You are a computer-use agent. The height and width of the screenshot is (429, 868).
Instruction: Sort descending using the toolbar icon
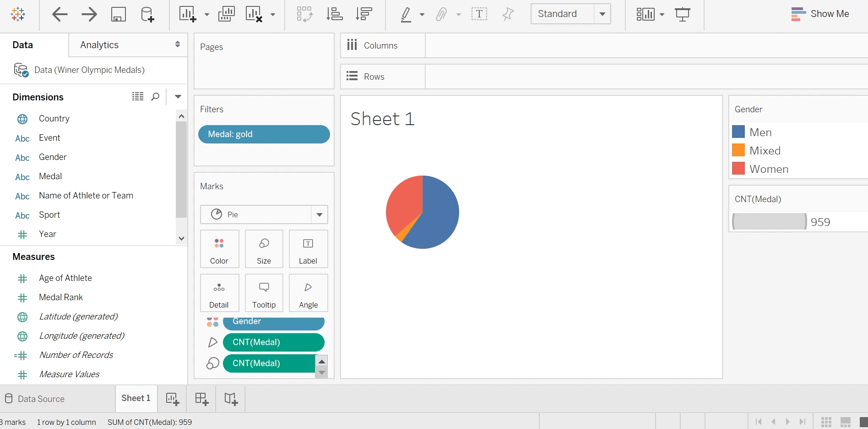[364, 14]
